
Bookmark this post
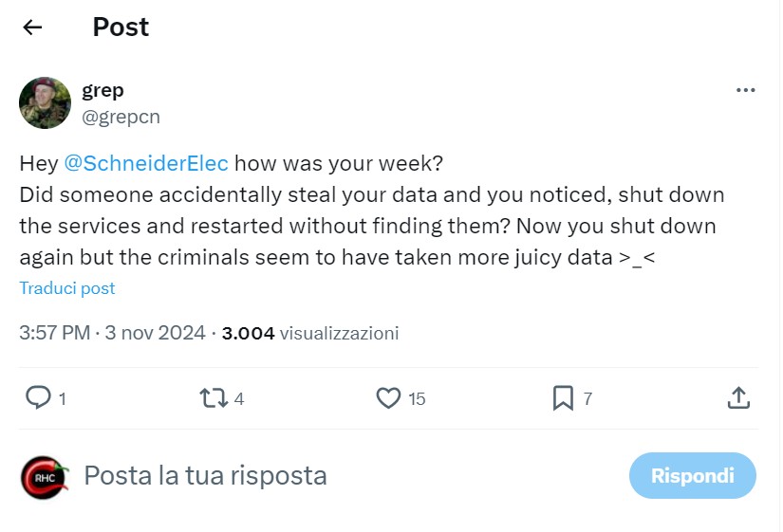click(x=563, y=398)
